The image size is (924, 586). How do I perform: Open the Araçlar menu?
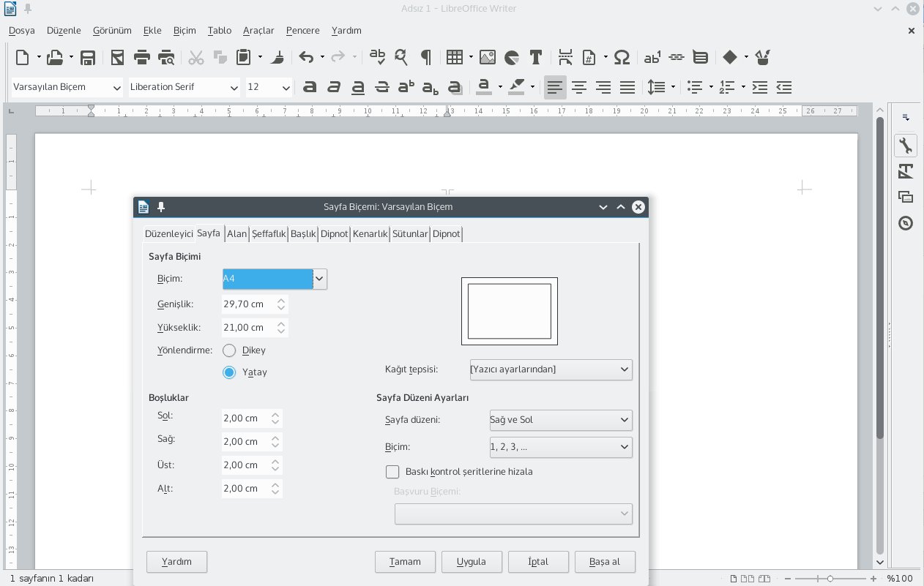(x=258, y=31)
